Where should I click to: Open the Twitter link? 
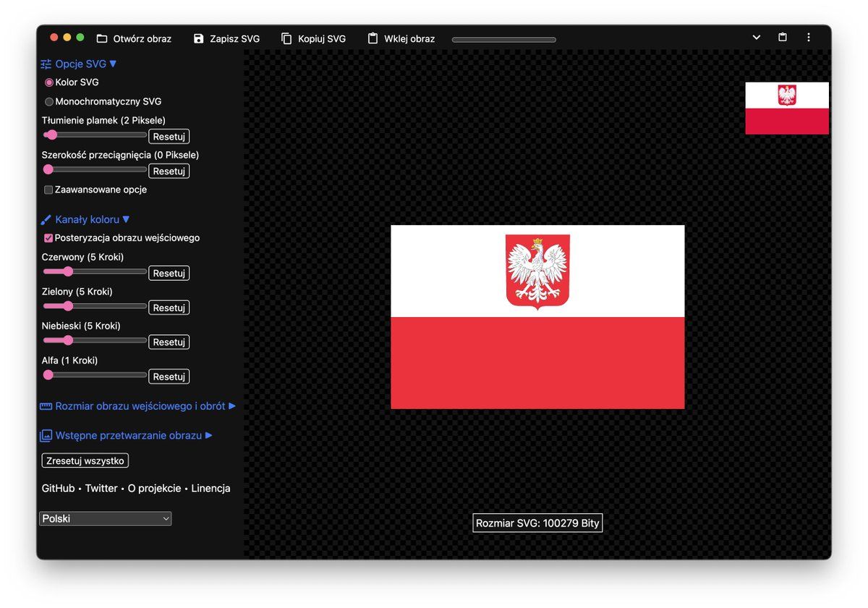point(101,489)
